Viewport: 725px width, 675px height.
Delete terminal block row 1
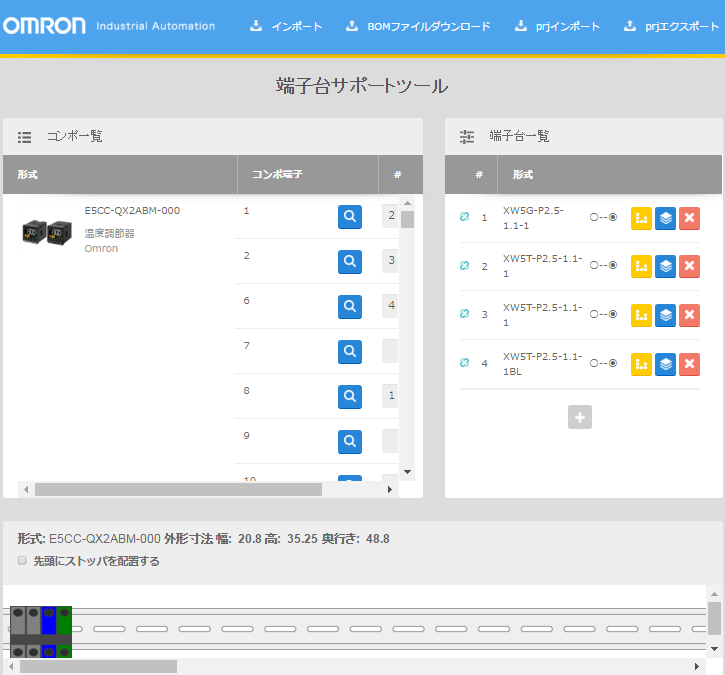[689, 218]
